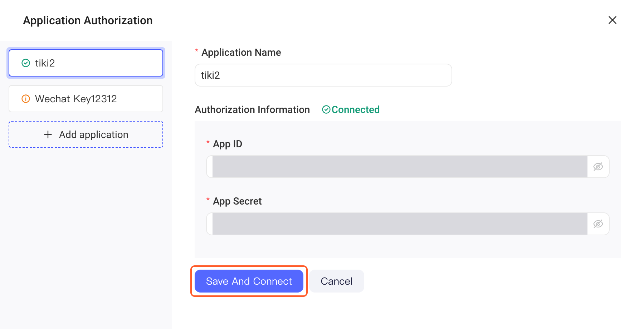Click the Application Authorization title
644x329 pixels.
88,20
